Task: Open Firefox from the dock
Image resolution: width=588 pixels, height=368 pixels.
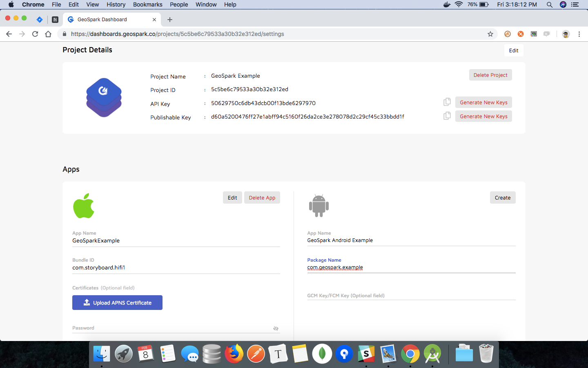Action: (234, 354)
